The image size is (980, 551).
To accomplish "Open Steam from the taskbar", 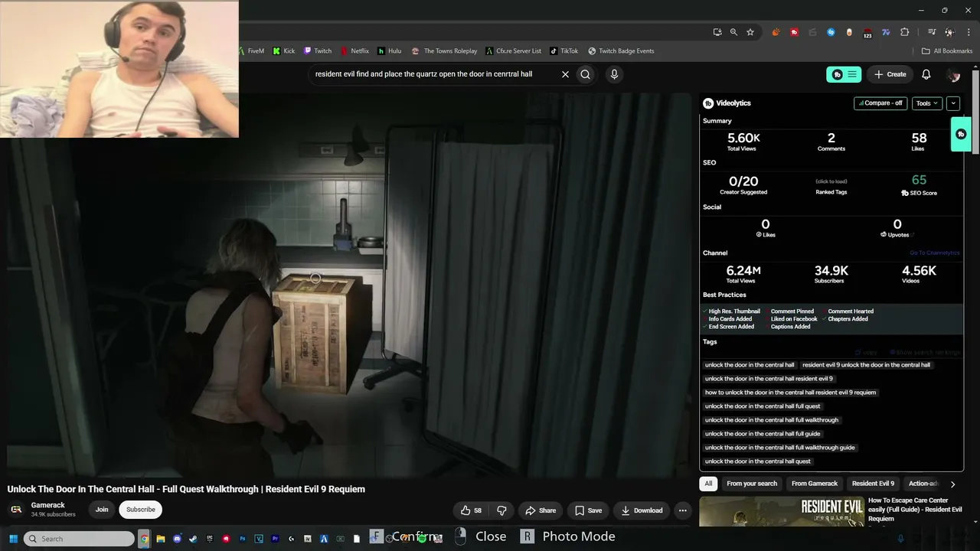I will (193, 539).
